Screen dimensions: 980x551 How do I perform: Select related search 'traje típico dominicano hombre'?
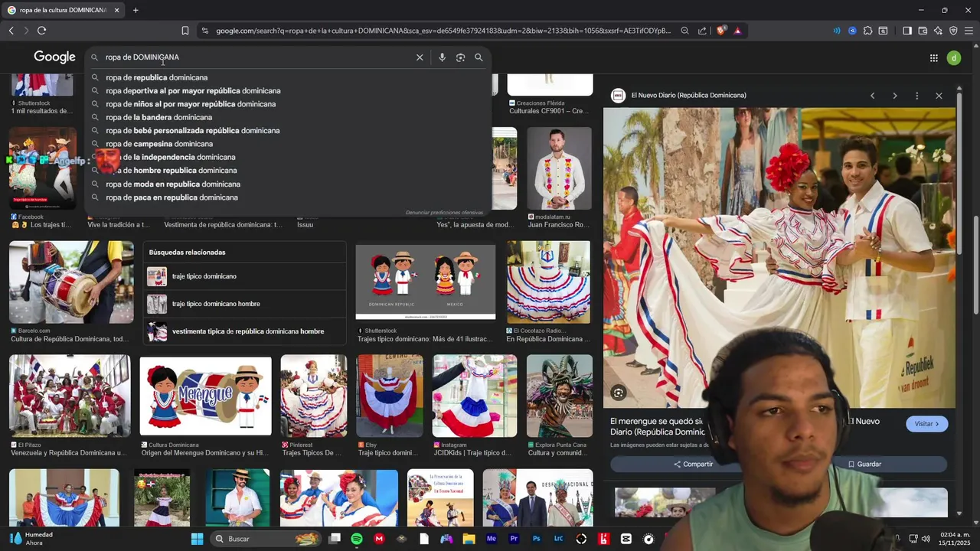point(244,304)
